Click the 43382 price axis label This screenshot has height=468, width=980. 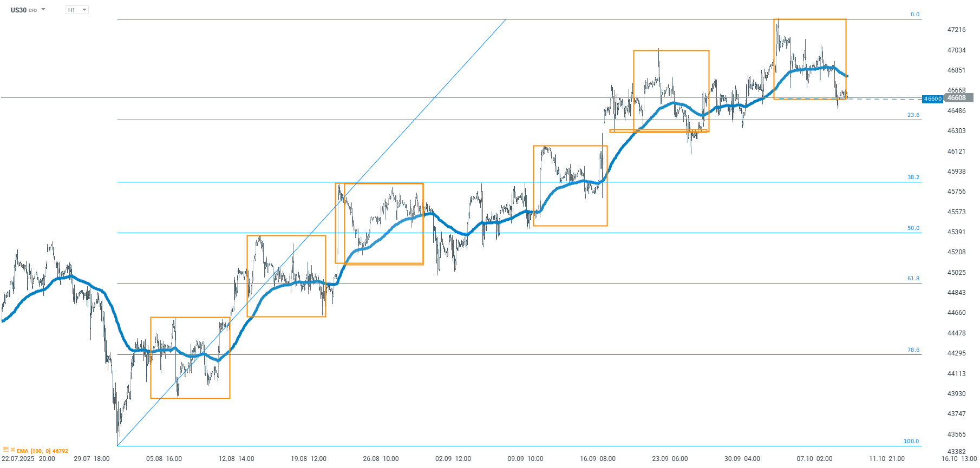[x=956, y=452]
